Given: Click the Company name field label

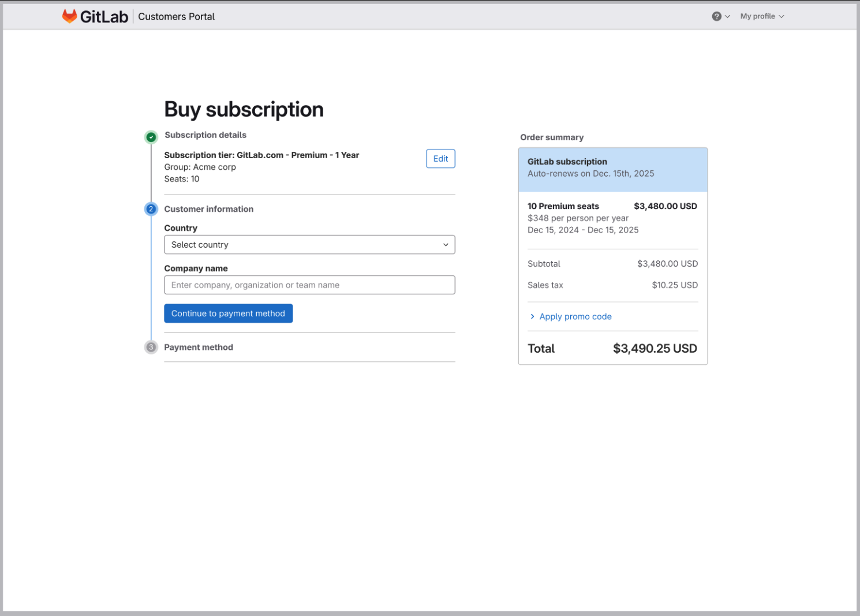Looking at the screenshot, I should pos(196,268).
